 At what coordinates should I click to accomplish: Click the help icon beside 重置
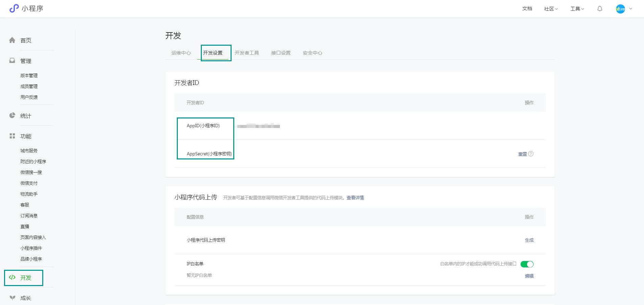pyautogui.click(x=531, y=154)
